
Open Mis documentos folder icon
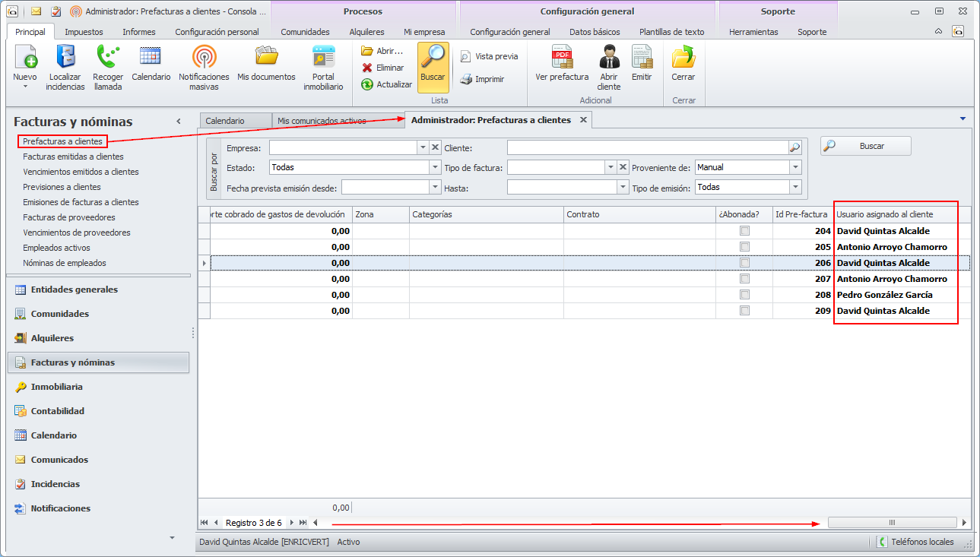266,57
